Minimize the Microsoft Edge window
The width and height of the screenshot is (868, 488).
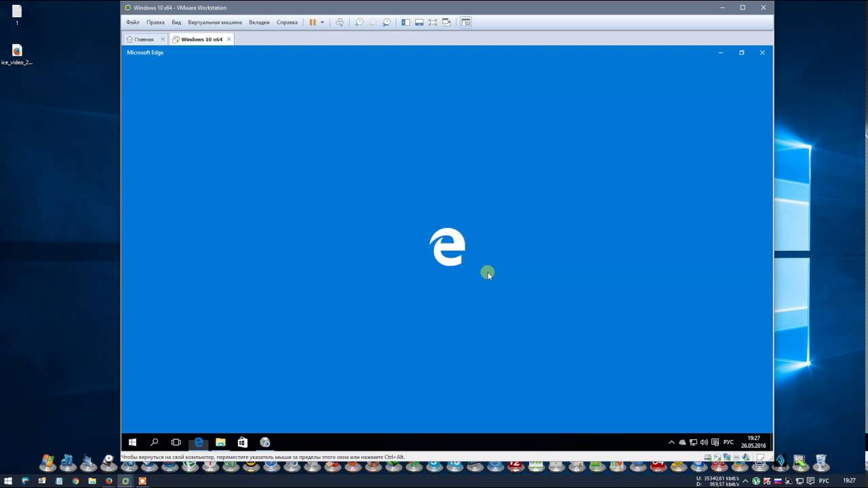coord(721,52)
